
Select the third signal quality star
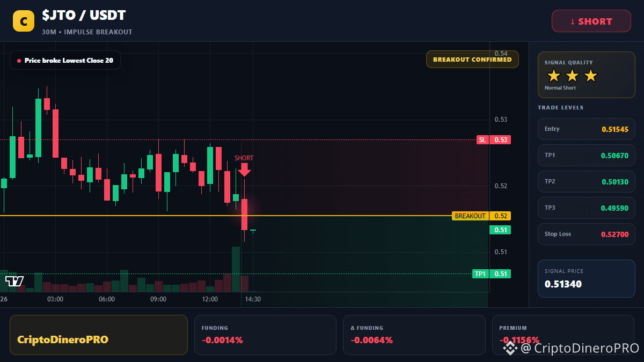(590, 76)
